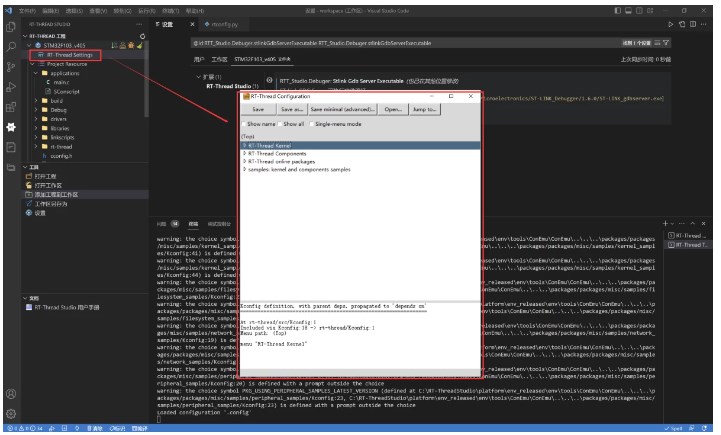Click 打开工程 in the tools section
721x435 pixels.
click(45, 176)
